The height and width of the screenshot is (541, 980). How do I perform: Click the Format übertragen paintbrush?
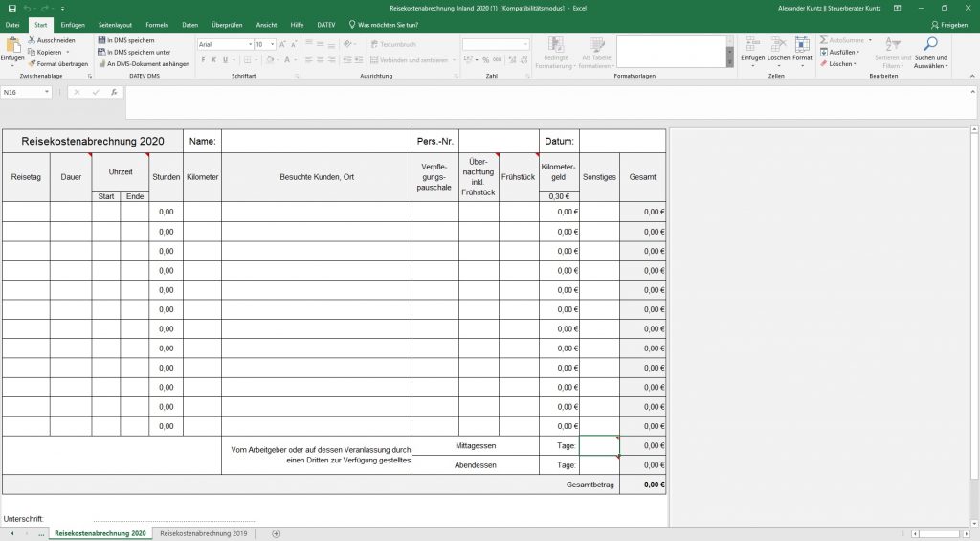pos(32,63)
